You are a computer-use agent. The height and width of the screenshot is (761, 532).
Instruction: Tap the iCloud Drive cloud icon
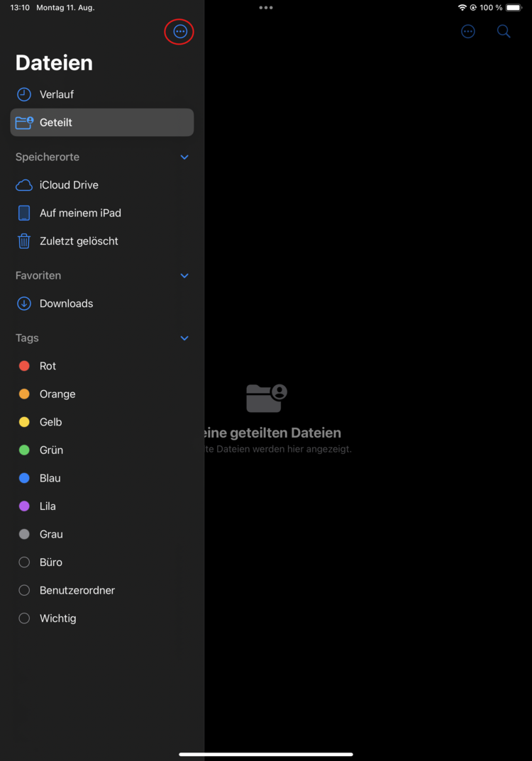coord(24,185)
